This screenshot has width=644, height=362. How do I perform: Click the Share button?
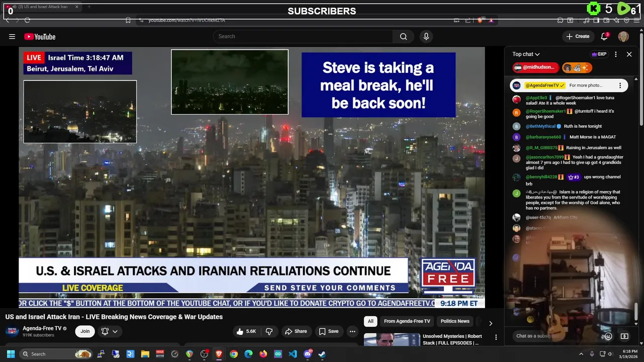[x=295, y=331]
